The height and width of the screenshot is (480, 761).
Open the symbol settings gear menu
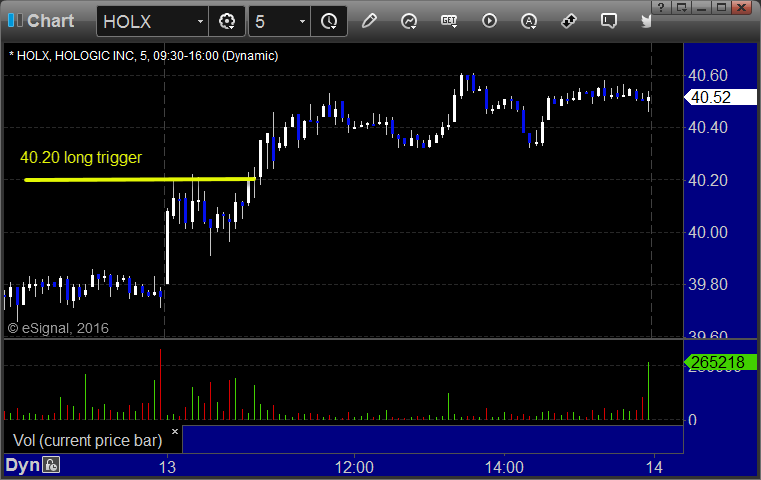click(227, 21)
